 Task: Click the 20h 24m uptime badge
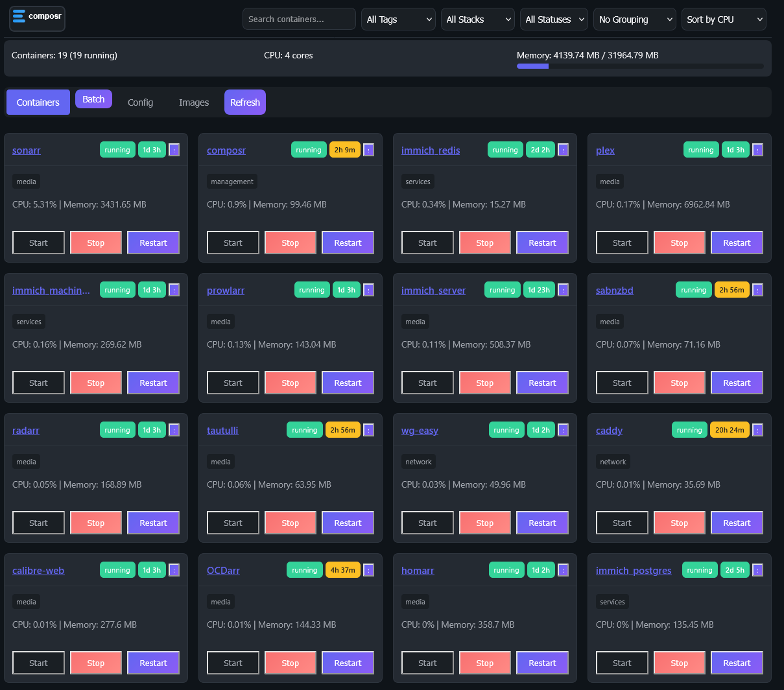(x=730, y=430)
